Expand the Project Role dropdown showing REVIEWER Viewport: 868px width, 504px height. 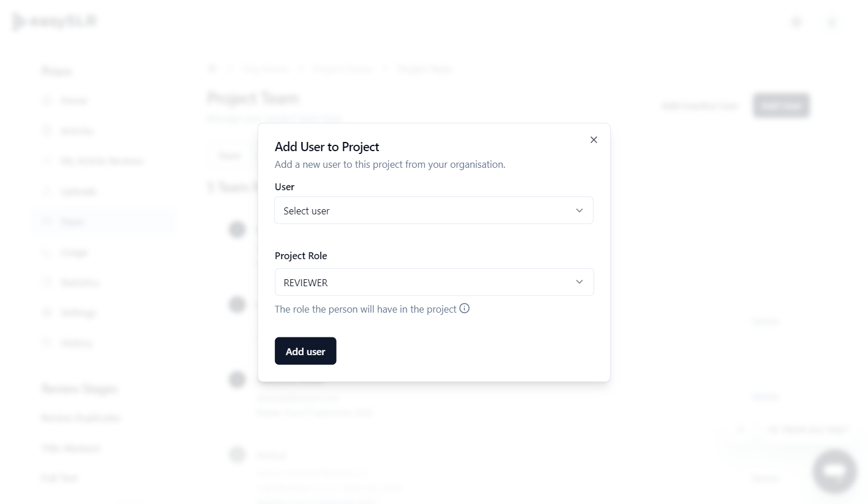pos(434,282)
